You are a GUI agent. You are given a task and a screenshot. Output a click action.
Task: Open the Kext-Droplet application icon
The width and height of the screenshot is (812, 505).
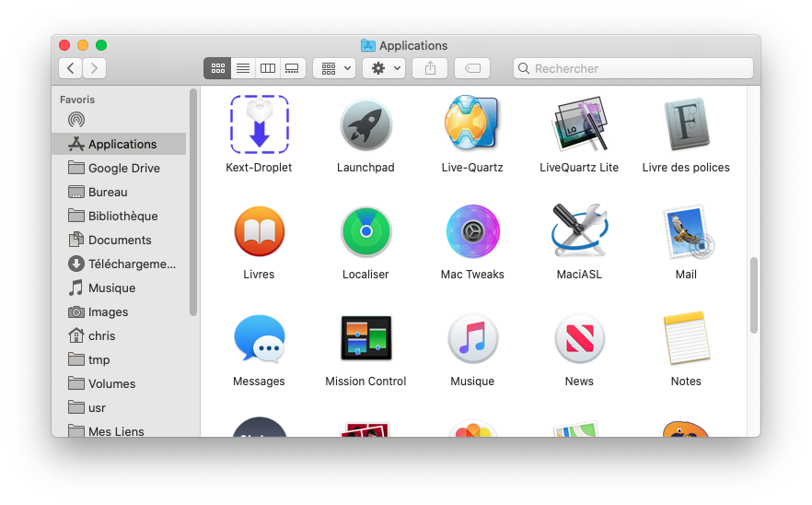point(259,124)
